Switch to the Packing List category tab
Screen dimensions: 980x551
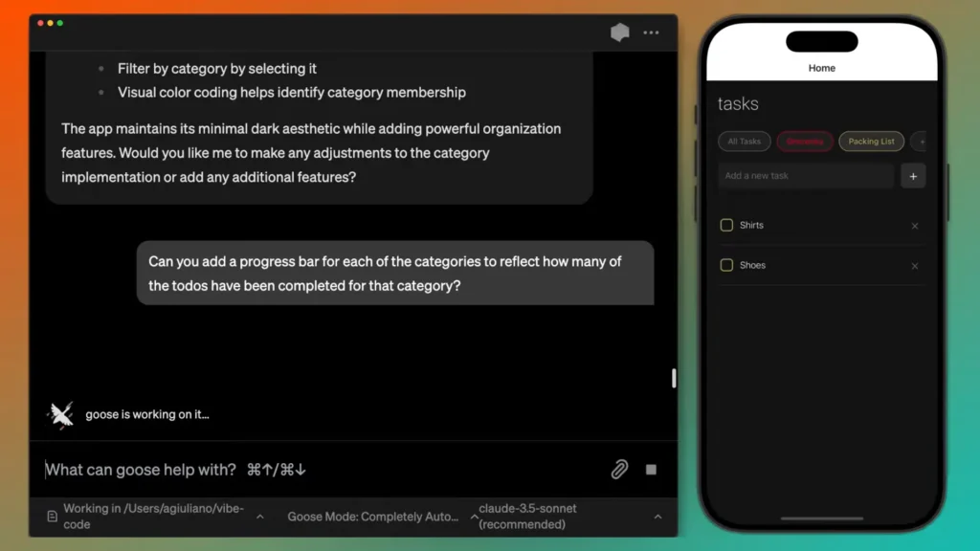[871, 141]
